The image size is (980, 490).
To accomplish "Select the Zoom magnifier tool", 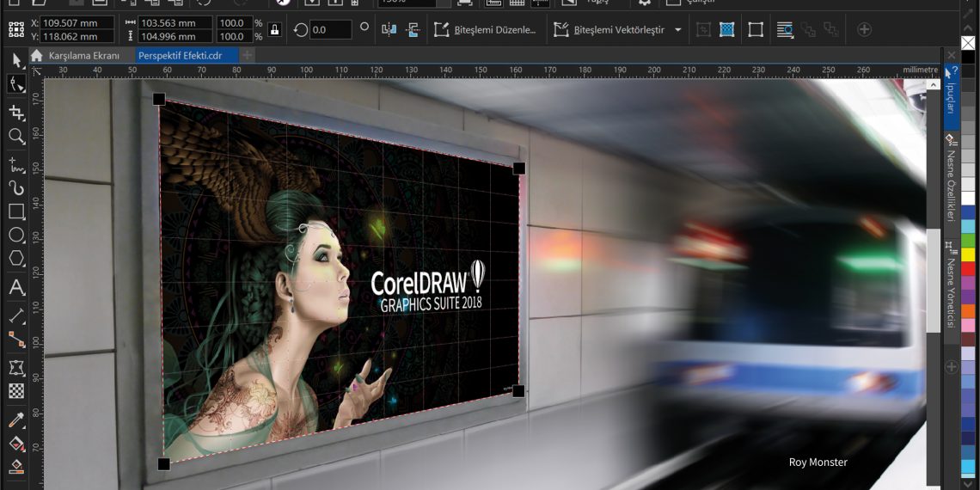I will coord(16,137).
